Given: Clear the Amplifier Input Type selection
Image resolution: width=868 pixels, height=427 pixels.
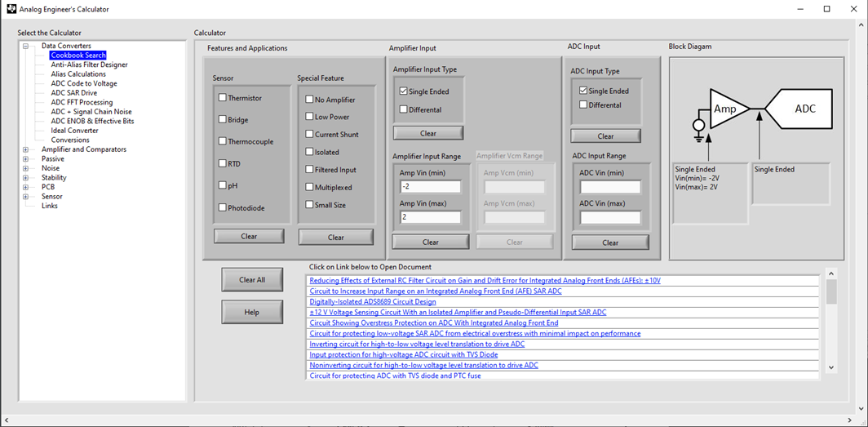Looking at the screenshot, I should 428,133.
